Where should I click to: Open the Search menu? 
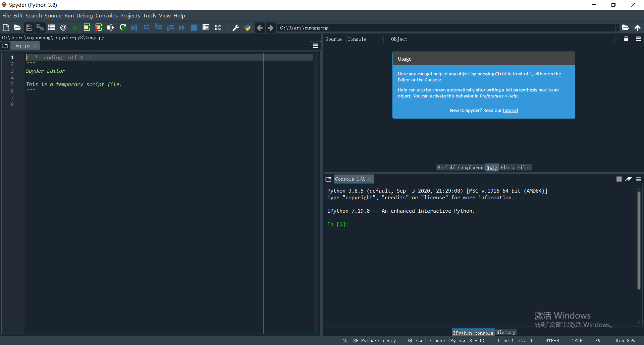point(34,15)
